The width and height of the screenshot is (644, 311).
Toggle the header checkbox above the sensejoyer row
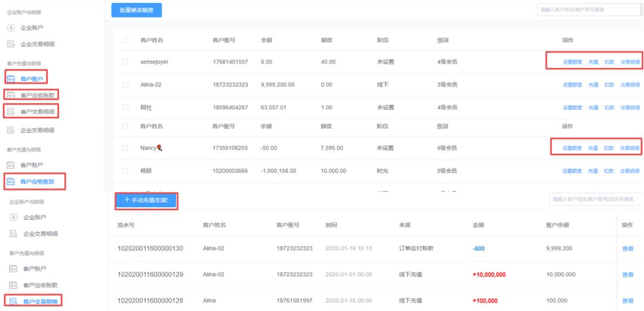(x=125, y=41)
